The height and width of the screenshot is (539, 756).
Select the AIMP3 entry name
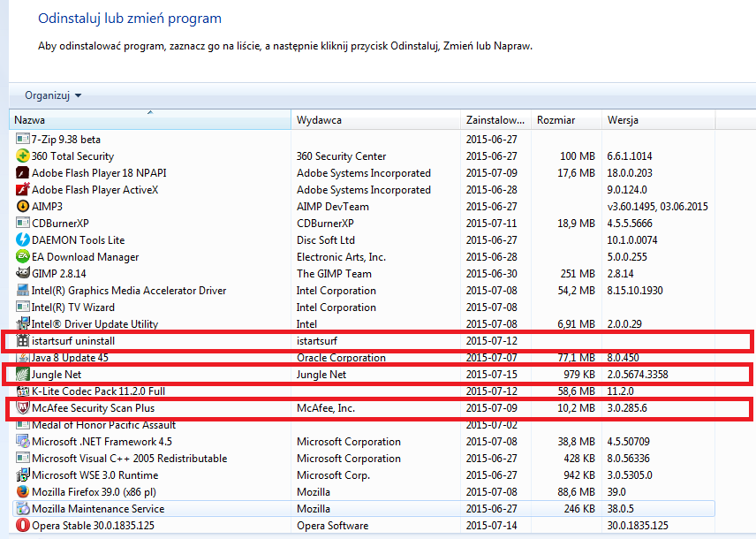click(x=48, y=207)
